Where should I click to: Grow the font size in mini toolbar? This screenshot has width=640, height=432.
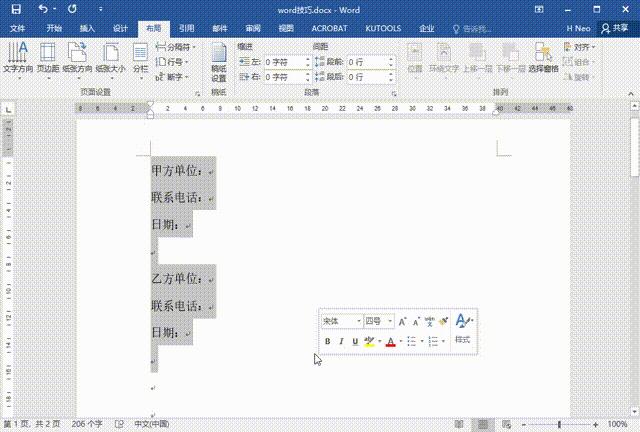coord(402,322)
